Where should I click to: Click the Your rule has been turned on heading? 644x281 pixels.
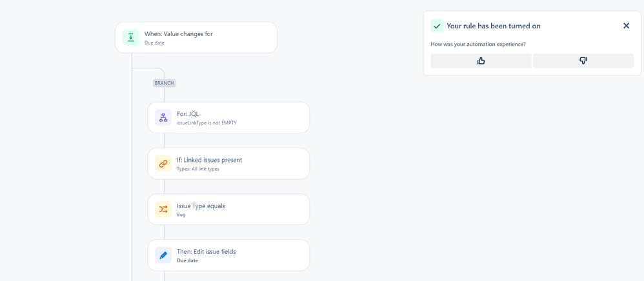[493, 26]
